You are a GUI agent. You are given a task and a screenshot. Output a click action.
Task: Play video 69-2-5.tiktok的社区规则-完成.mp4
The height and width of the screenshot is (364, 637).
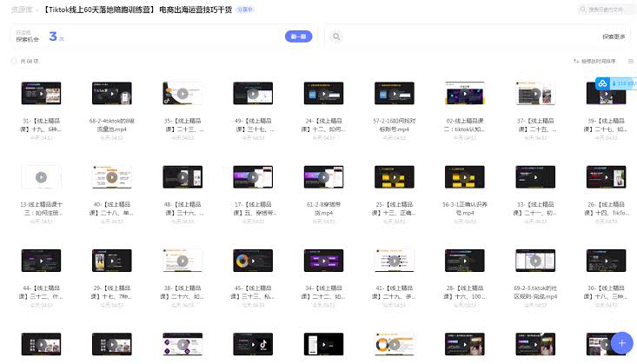[535, 261]
